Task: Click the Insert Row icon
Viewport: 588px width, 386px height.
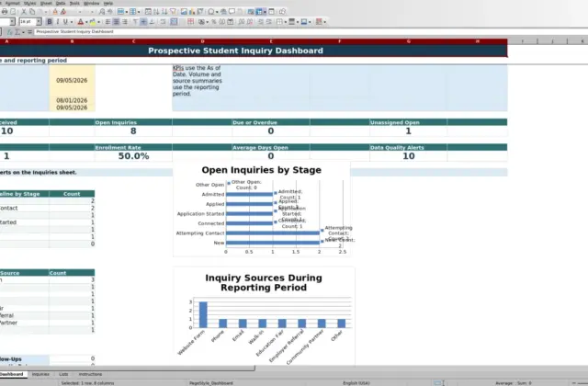Action: tap(120, 12)
